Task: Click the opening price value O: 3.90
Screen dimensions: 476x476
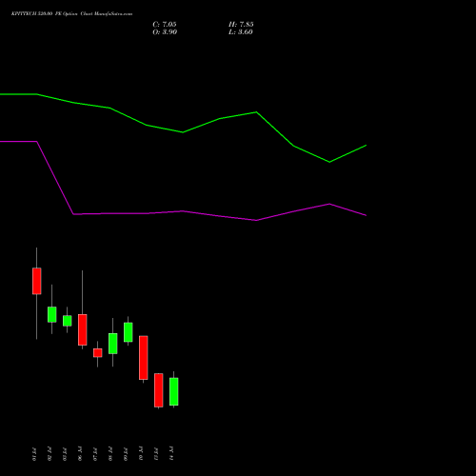Action: (x=165, y=32)
